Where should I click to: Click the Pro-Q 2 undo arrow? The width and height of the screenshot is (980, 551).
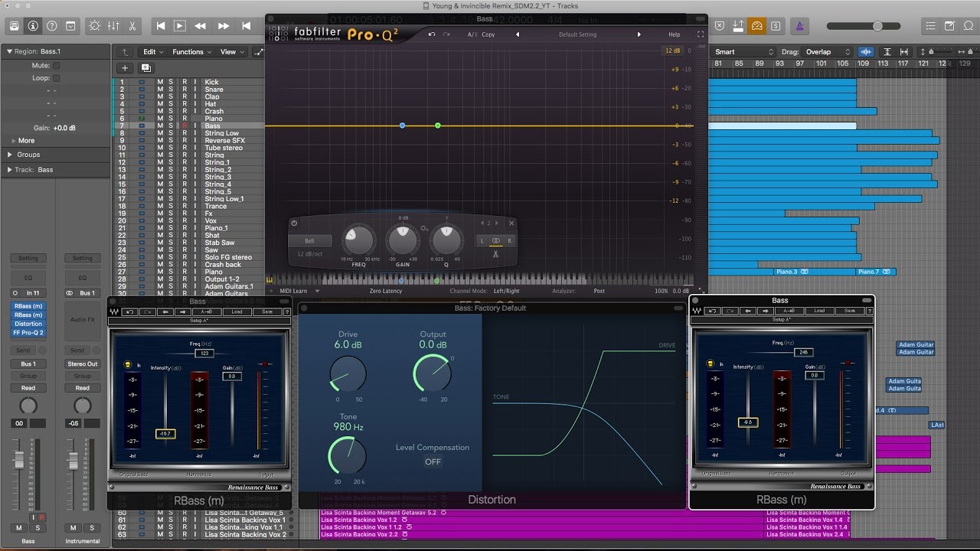(432, 34)
